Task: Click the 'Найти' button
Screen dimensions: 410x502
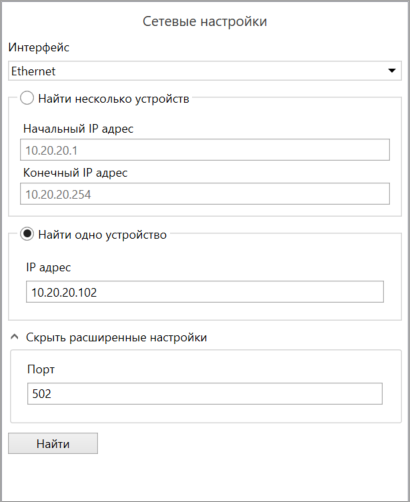Action: pos(53,443)
